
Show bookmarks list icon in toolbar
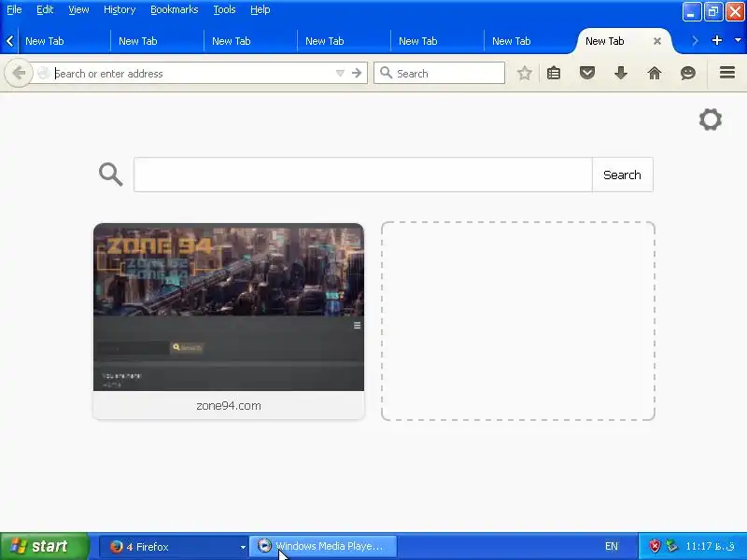[554, 74]
